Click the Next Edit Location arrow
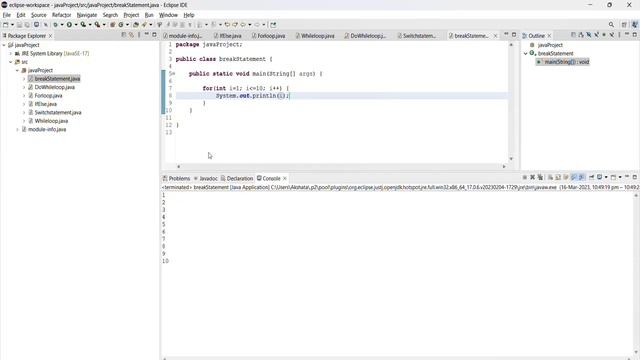Screen dimensions: 640x360 point(235,24)
